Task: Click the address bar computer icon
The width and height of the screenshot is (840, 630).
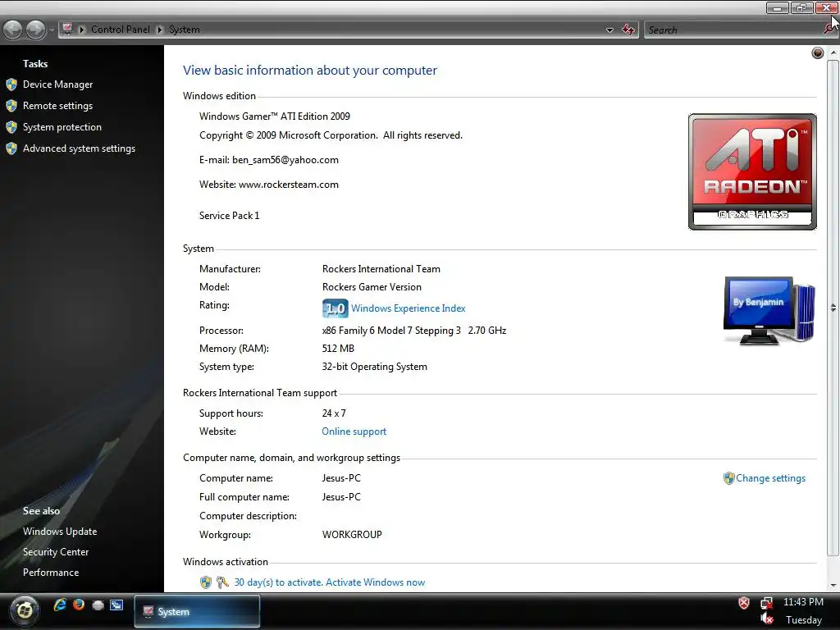Action: pos(67,29)
